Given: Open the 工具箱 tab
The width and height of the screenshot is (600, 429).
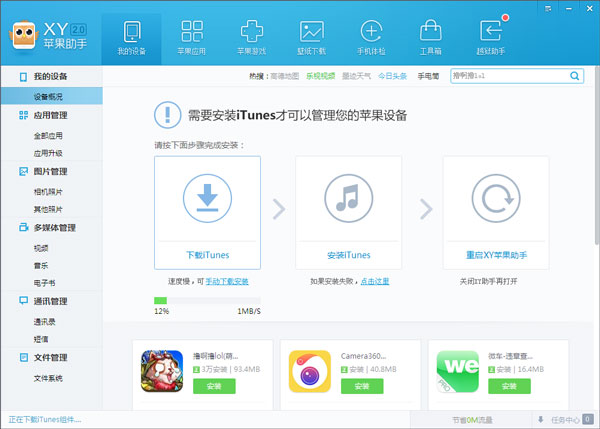Looking at the screenshot, I should (431, 39).
